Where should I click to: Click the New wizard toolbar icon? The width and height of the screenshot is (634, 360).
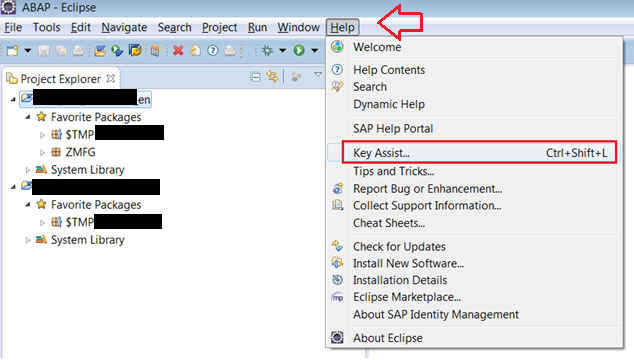point(13,51)
